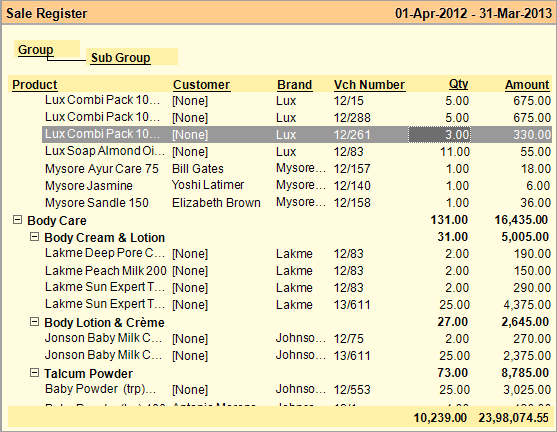Click grand total quantity 10,239.00
This screenshot has width=557, height=432.
pos(440,418)
